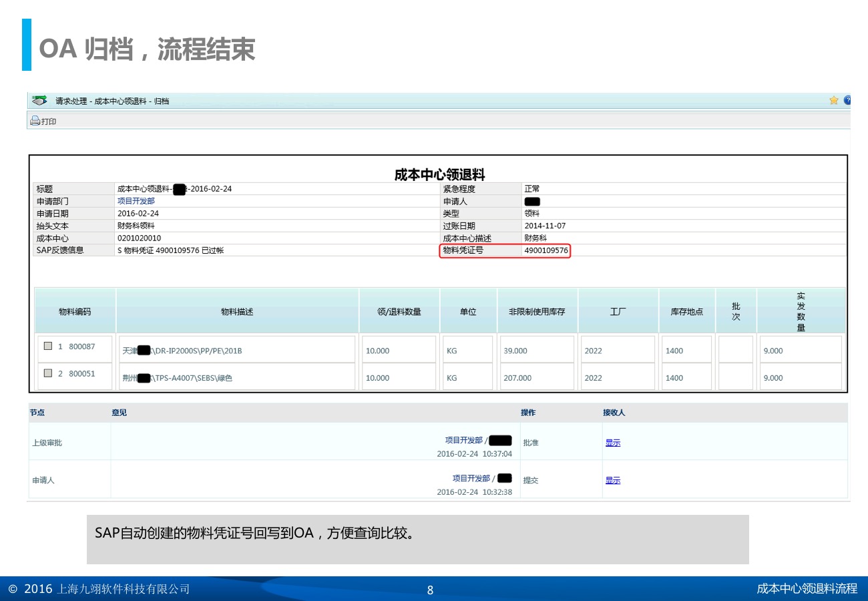Click the 物料编码 column header
The height and width of the screenshot is (601, 868).
point(75,311)
